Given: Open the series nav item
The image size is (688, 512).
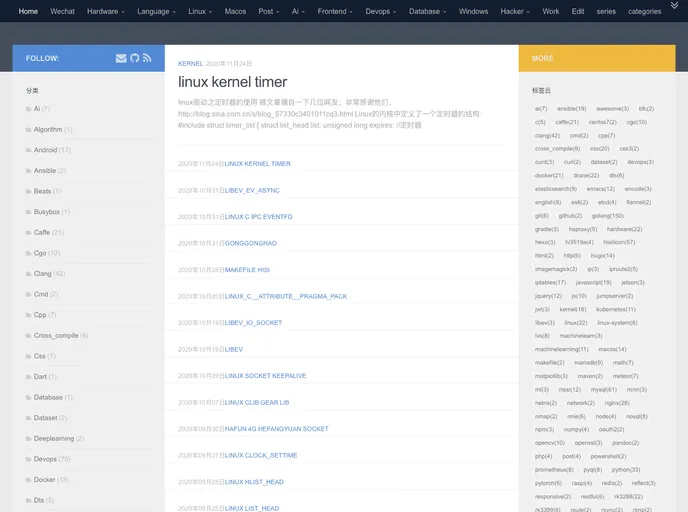Looking at the screenshot, I should coord(606,11).
